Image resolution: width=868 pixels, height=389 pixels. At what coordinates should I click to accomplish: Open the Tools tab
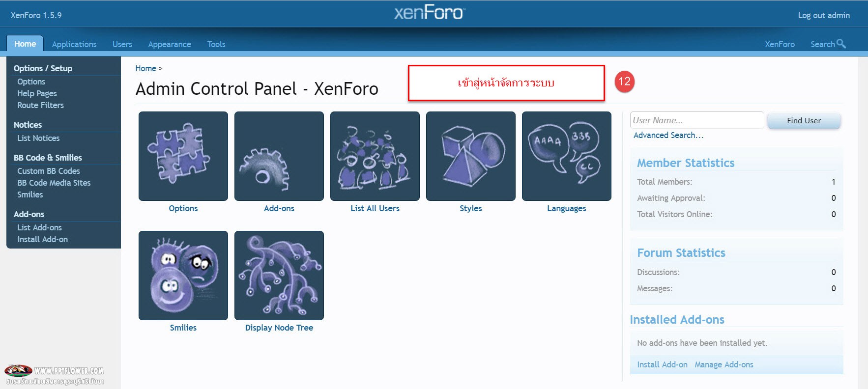pyautogui.click(x=216, y=44)
